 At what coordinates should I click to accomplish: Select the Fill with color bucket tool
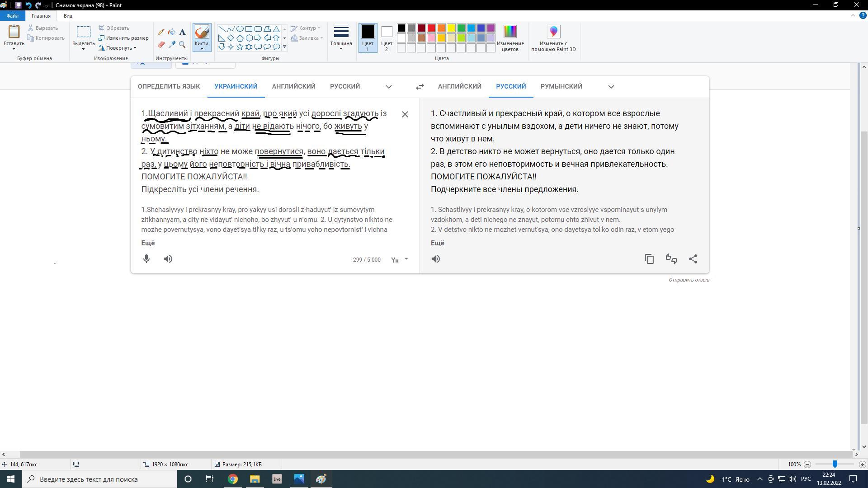tap(172, 32)
